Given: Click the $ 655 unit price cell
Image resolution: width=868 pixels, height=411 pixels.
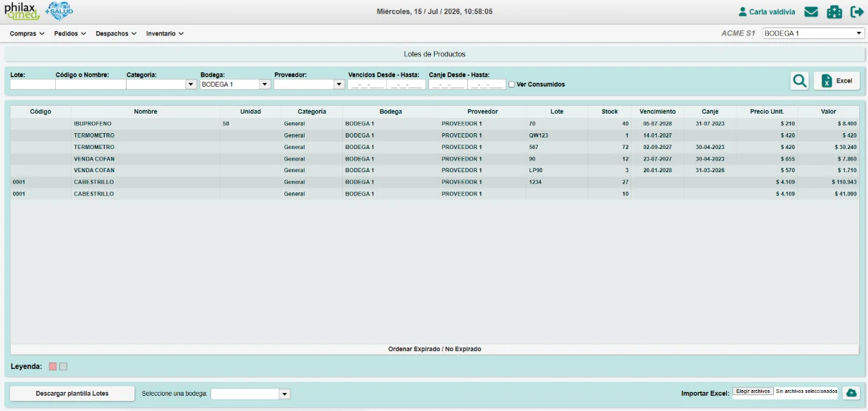Looking at the screenshot, I should (767, 158).
